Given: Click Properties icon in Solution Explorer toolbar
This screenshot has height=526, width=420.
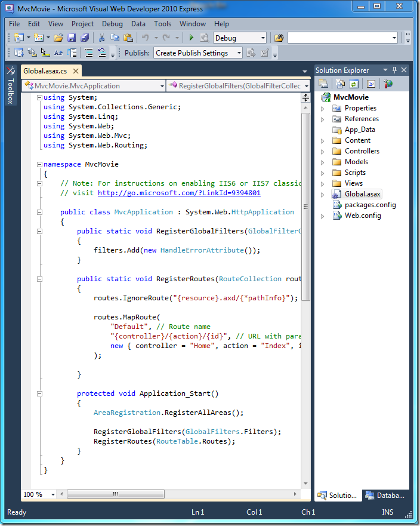Looking at the screenshot, I should [x=323, y=84].
